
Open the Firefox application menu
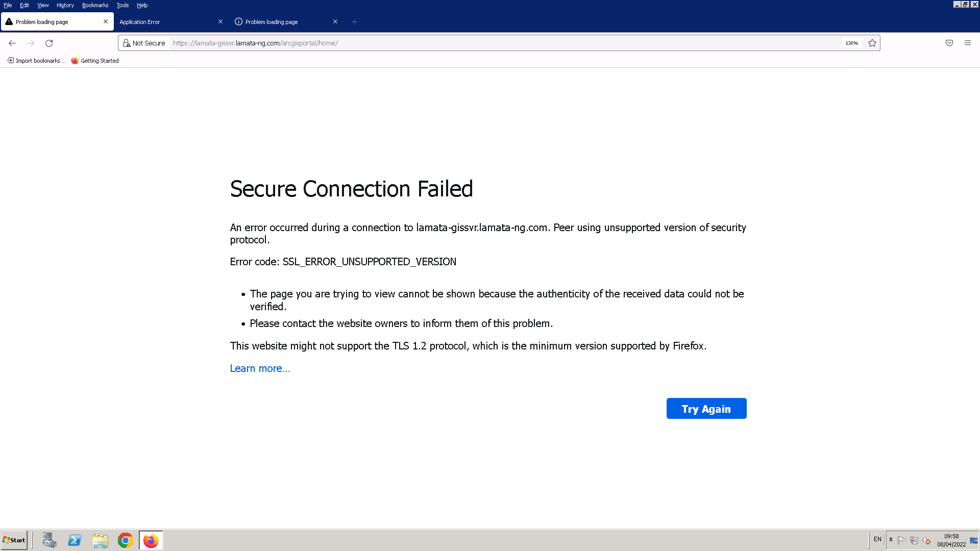(x=968, y=43)
